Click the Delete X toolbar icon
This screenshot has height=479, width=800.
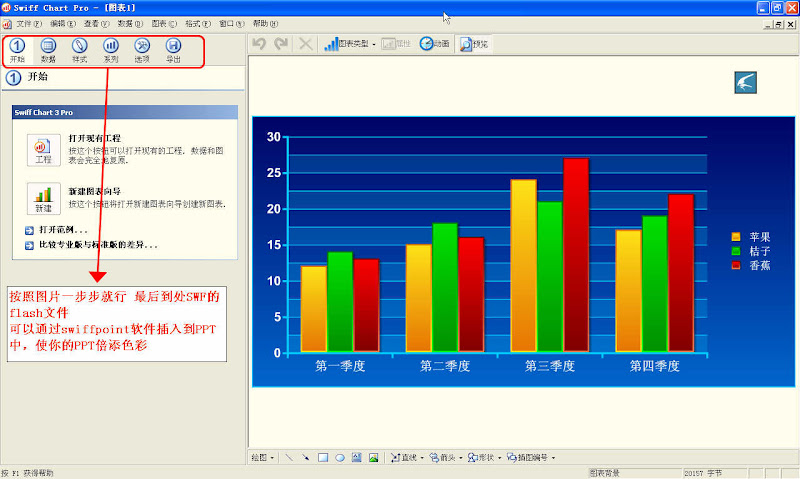coord(306,44)
